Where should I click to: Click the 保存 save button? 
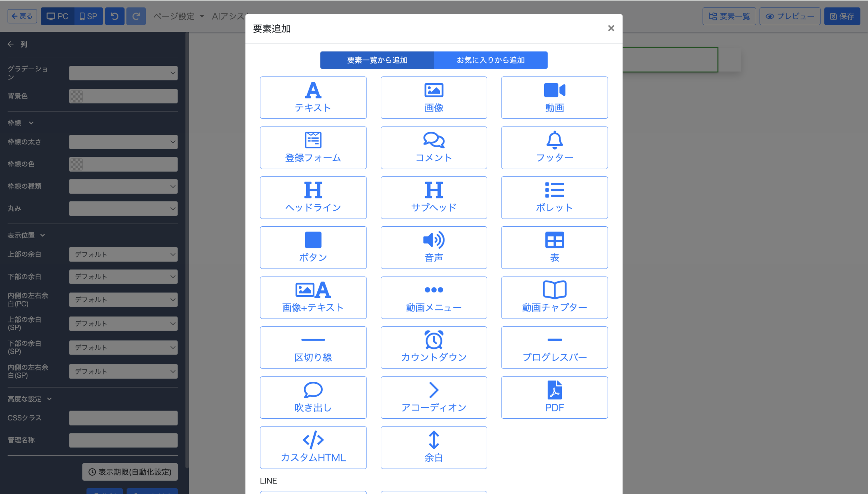pos(842,16)
